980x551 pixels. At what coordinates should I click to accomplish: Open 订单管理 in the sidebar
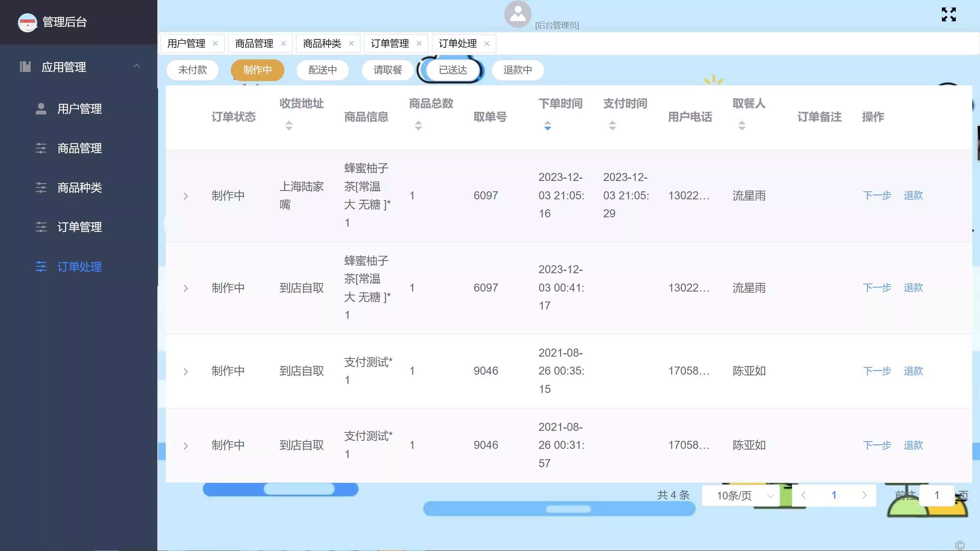click(x=79, y=227)
